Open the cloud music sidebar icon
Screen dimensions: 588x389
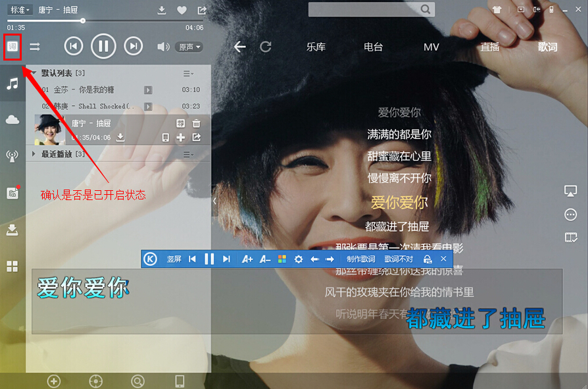coord(12,119)
